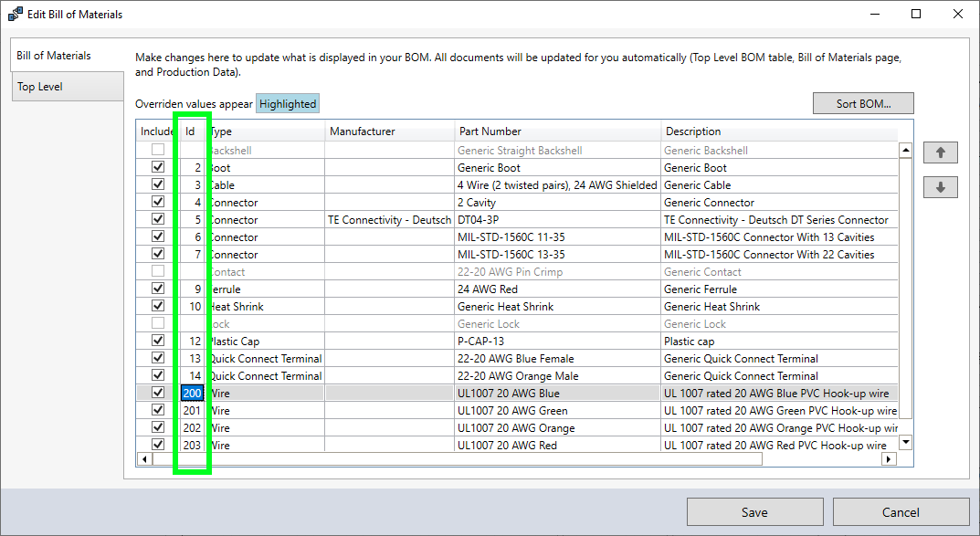Click horizontal scrollbar left arrow

point(145,459)
